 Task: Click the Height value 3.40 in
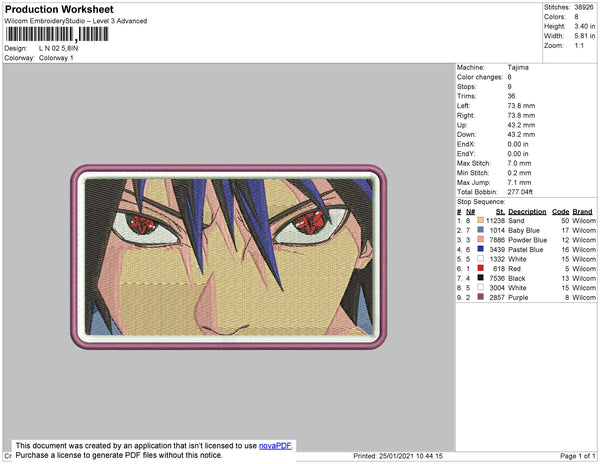pyautogui.click(x=584, y=26)
